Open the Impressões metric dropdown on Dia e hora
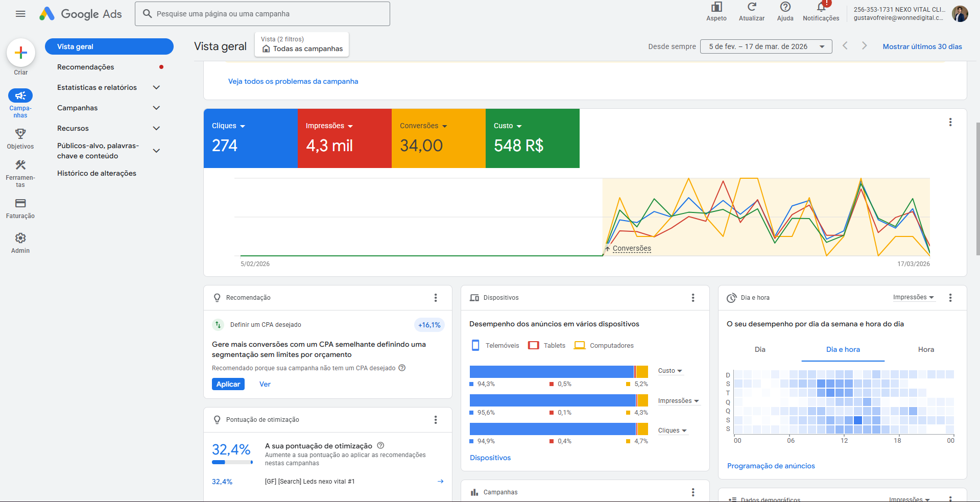The image size is (980, 502). coord(914,297)
